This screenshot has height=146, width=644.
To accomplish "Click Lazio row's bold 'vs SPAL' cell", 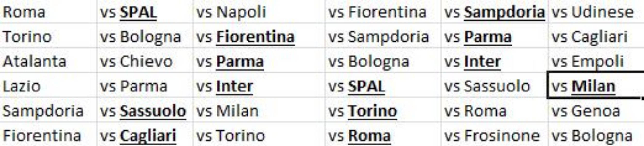I will pyautogui.click(x=356, y=86).
